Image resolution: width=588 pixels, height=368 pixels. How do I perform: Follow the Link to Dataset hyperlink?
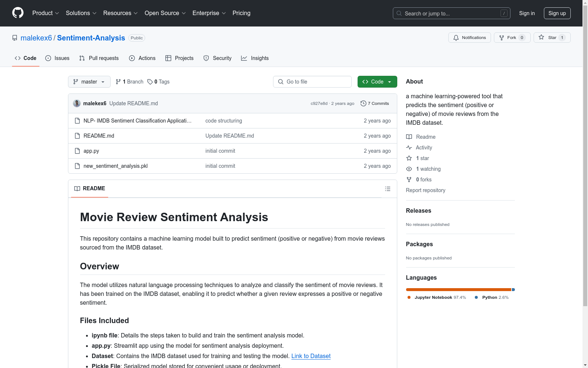(x=311, y=356)
